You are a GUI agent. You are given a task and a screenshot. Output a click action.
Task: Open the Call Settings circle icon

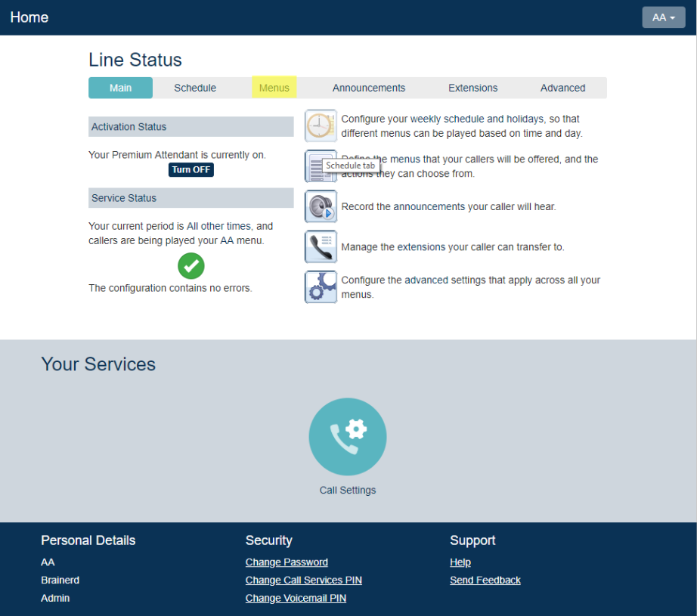tap(348, 437)
